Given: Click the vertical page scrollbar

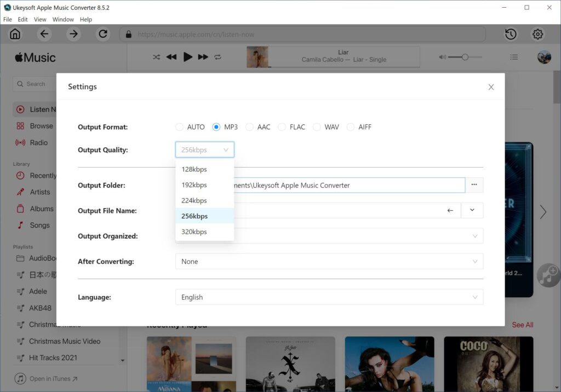Looking at the screenshot, I should [x=557, y=86].
